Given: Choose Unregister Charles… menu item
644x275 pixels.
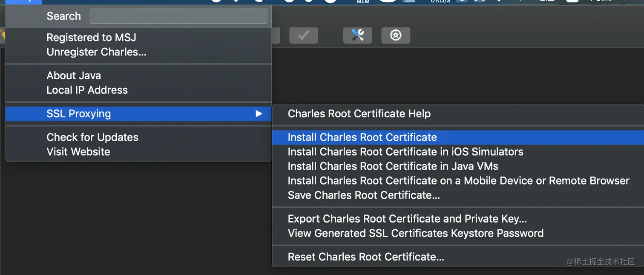Looking at the screenshot, I should point(138,52).
